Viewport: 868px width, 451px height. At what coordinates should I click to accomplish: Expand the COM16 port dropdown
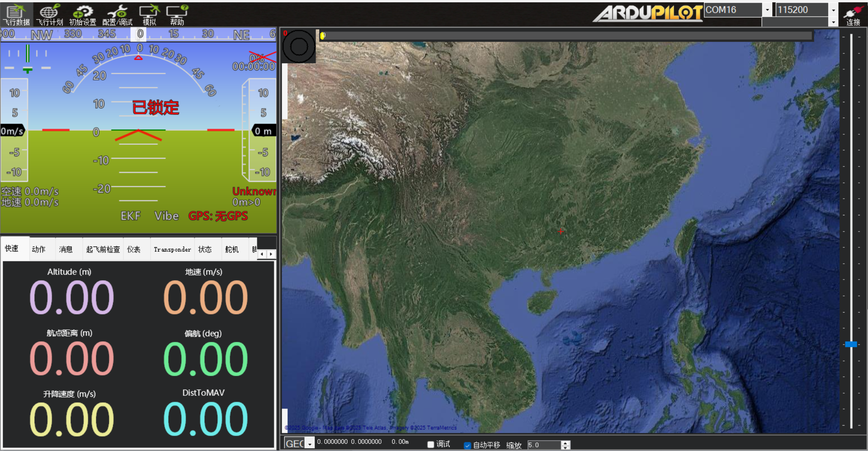pos(767,9)
